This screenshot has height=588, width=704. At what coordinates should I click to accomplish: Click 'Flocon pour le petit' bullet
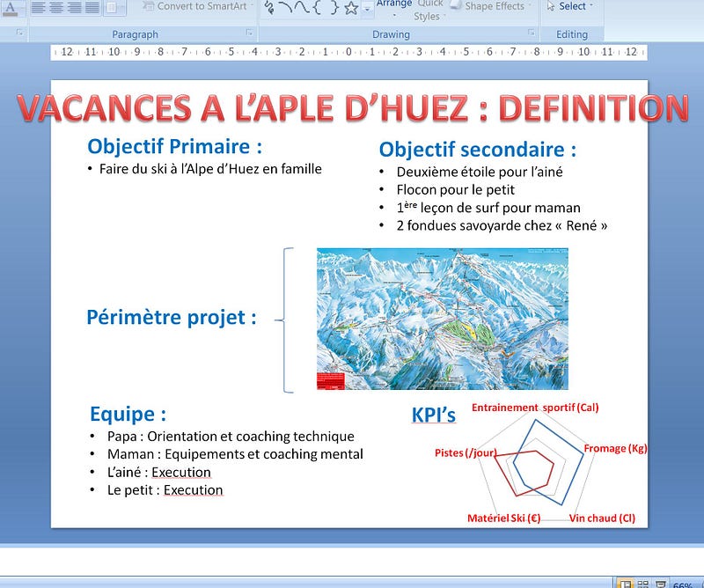(x=455, y=189)
